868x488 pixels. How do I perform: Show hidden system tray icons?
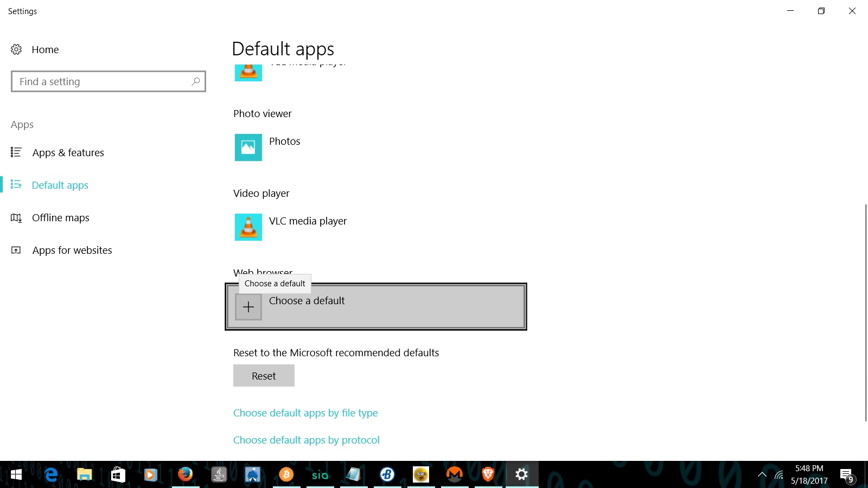[x=762, y=474]
